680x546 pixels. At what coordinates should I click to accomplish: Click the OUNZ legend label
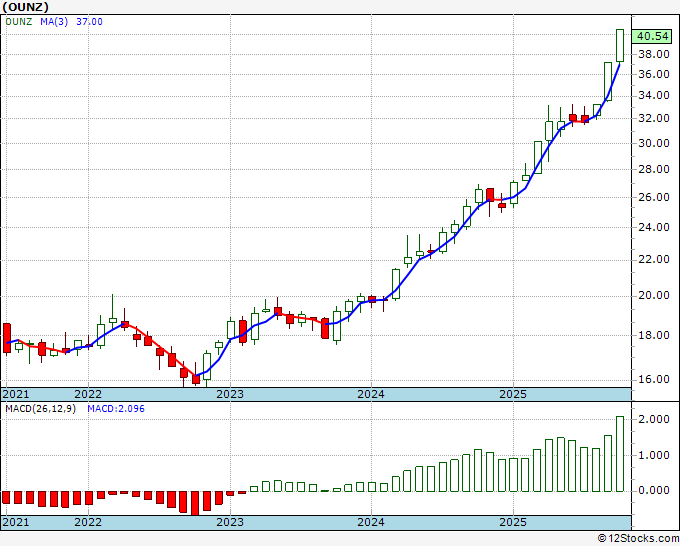pyautogui.click(x=19, y=21)
